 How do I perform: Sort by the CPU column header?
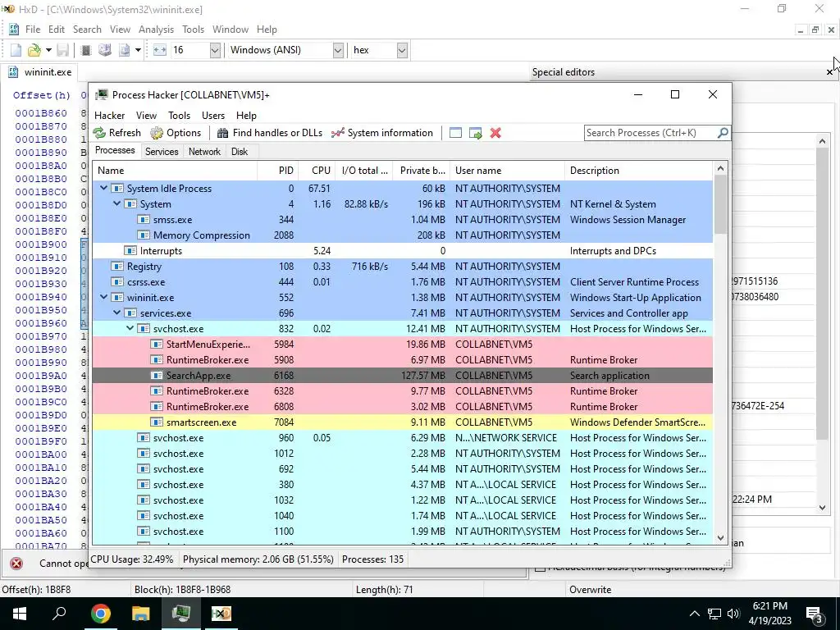pos(317,171)
